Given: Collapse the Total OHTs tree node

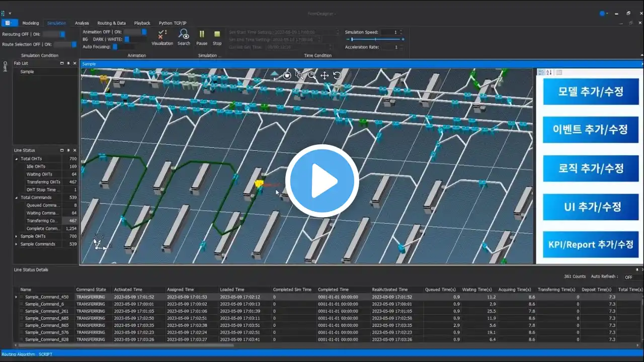Looking at the screenshot, I should click(16, 159).
